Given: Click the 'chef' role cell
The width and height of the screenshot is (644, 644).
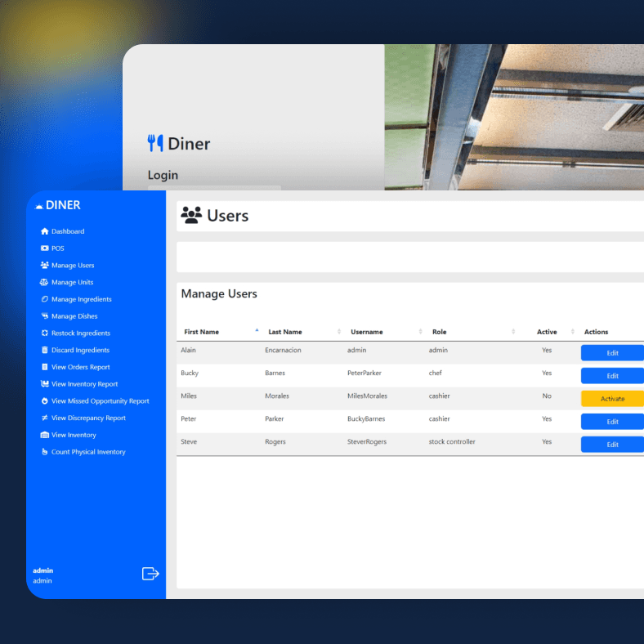Looking at the screenshot, I should pos(436,373).
